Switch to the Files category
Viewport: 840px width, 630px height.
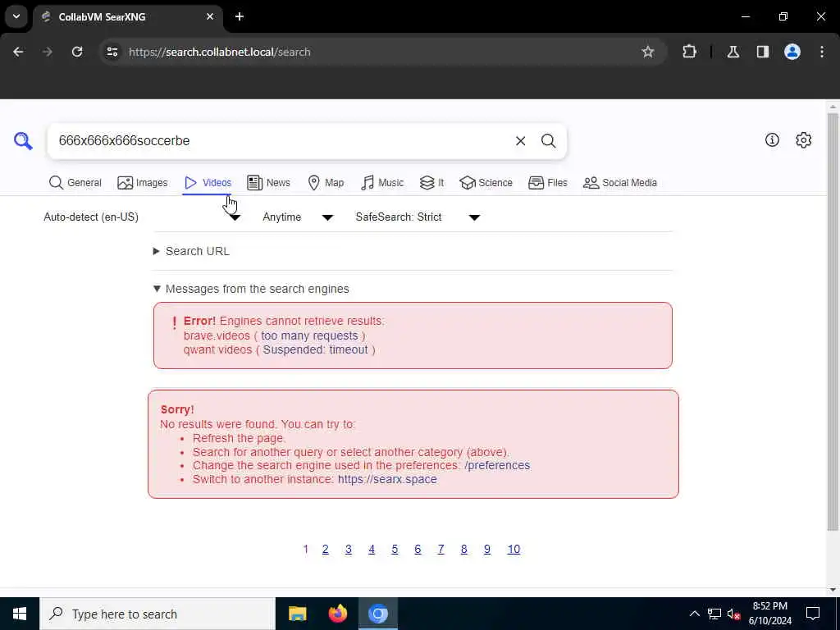tap(547, 183)
